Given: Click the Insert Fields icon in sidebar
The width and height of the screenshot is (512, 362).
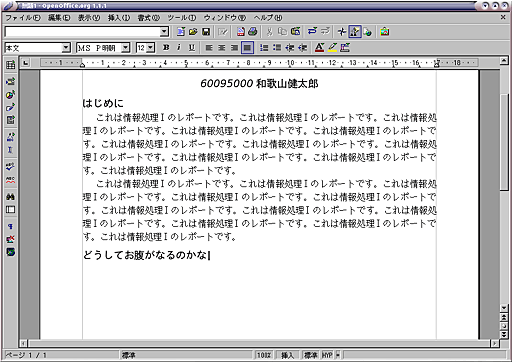Looking at the screenshot, I should click(10, 81).
